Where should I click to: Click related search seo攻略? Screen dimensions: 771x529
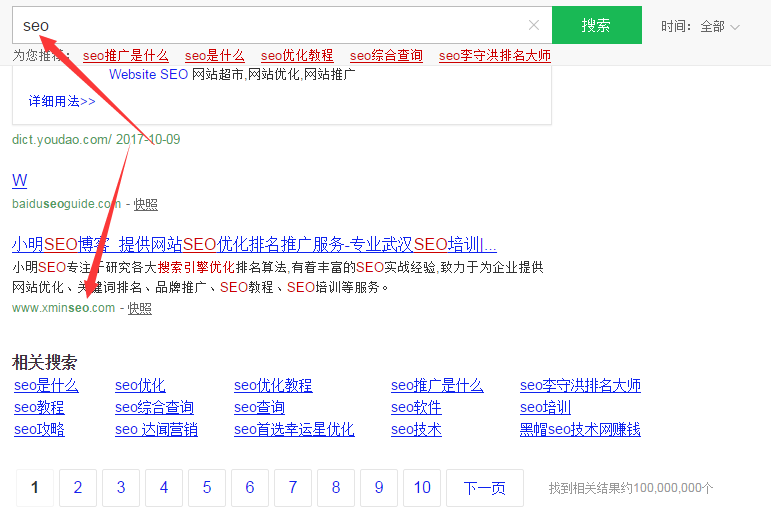(39, 430)
